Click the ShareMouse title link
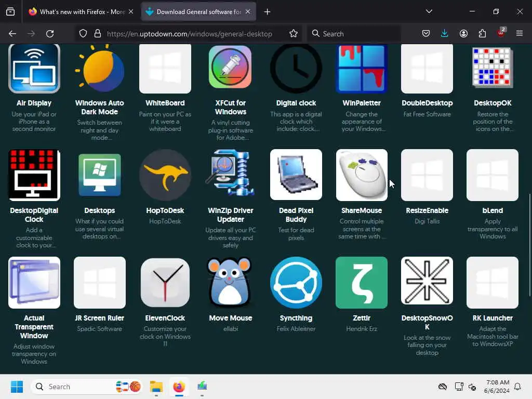 [x=362, y=210]
